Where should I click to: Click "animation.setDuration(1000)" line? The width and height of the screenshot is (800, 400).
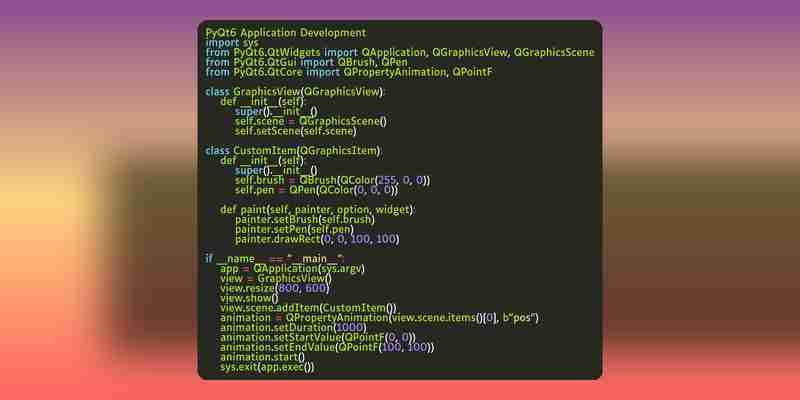point(293,328)
